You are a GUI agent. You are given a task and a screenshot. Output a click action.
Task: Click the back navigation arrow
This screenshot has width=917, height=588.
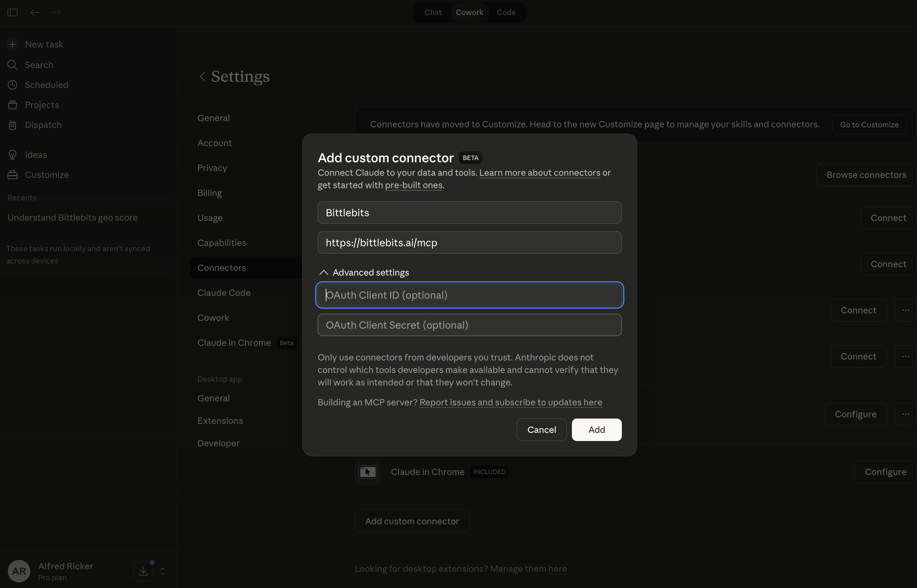click(35, 12)
